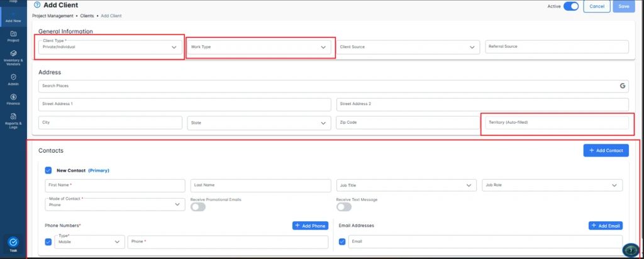Viewport: 644px width, 259px height.
Task: Open the Work Type dropdown
Action: 259,47
